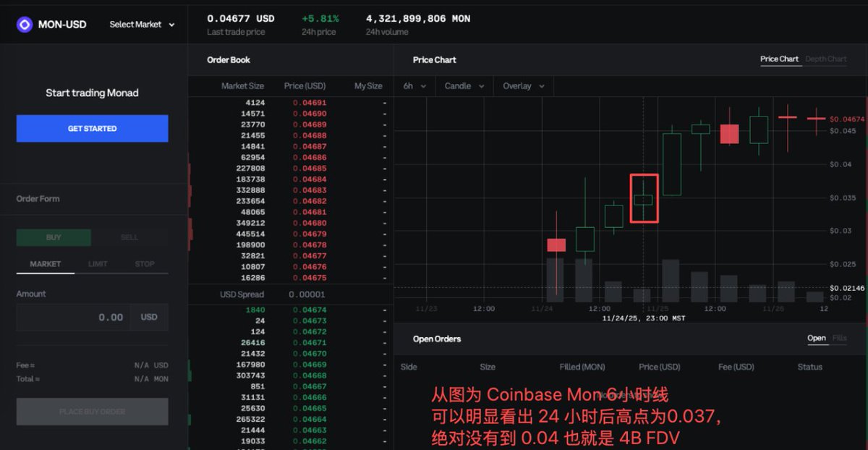
Task: Click the PLACE BUY ORDER button
Action: (93, 412)
